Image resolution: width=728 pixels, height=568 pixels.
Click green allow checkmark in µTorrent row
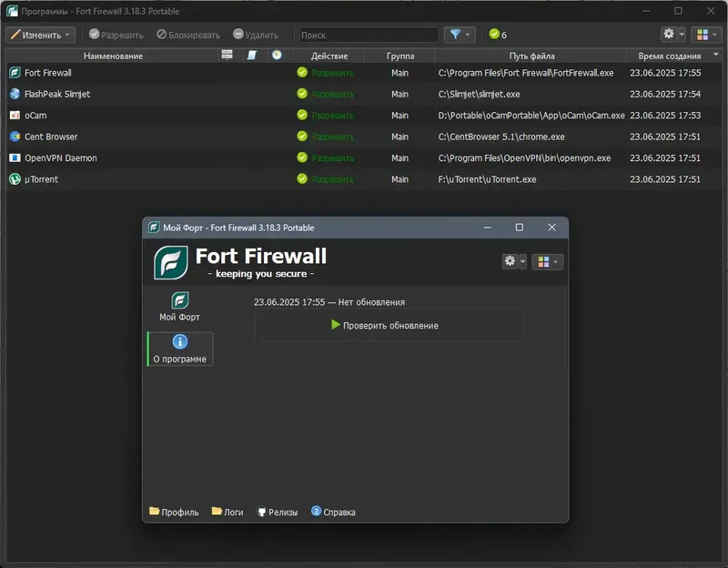pos(302,178)
